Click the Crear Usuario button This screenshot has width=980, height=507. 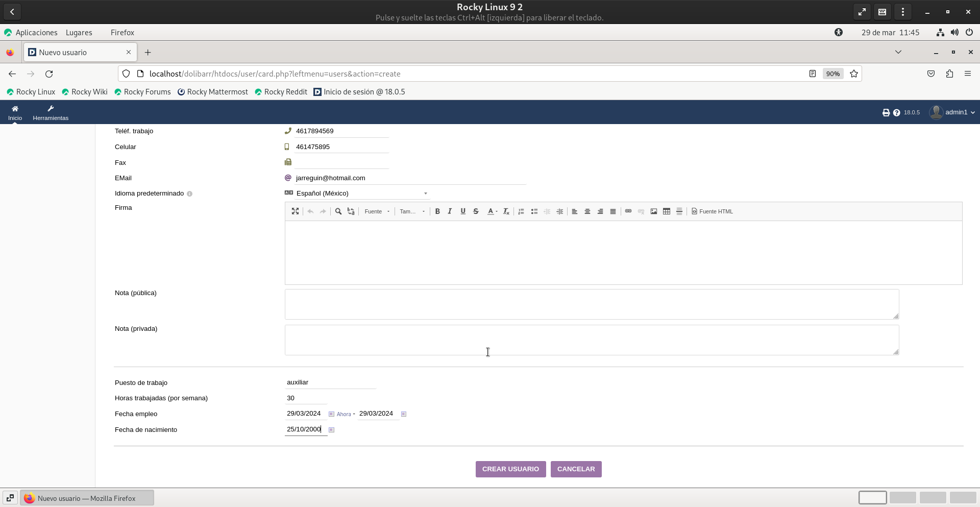pos(510,469)
